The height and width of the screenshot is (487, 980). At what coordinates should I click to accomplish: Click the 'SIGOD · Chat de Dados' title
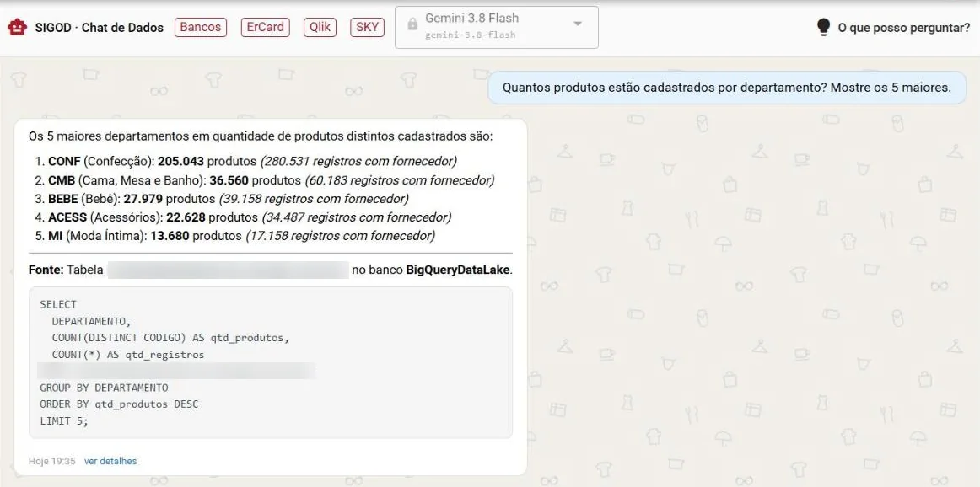point(100,28)
